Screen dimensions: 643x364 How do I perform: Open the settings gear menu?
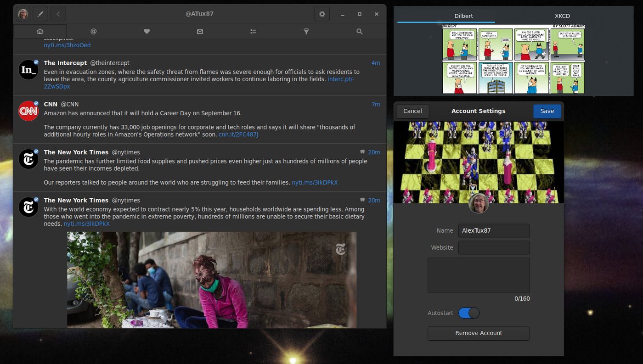(x=322, y=14)
